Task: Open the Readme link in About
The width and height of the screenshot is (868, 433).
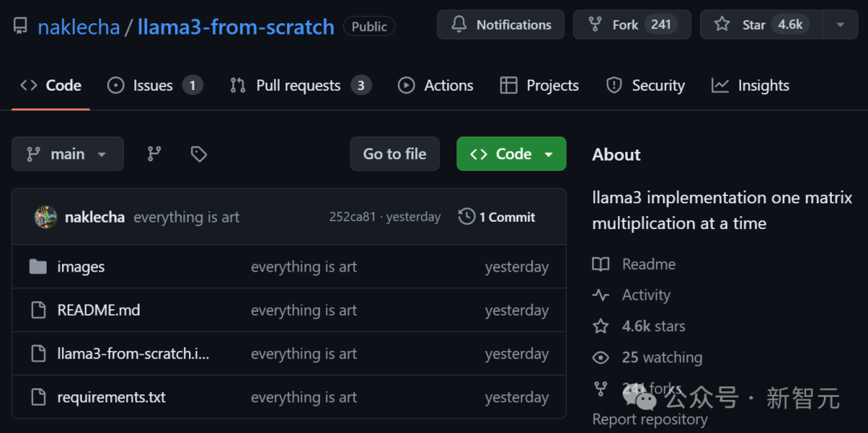Action: click(634, 264)
